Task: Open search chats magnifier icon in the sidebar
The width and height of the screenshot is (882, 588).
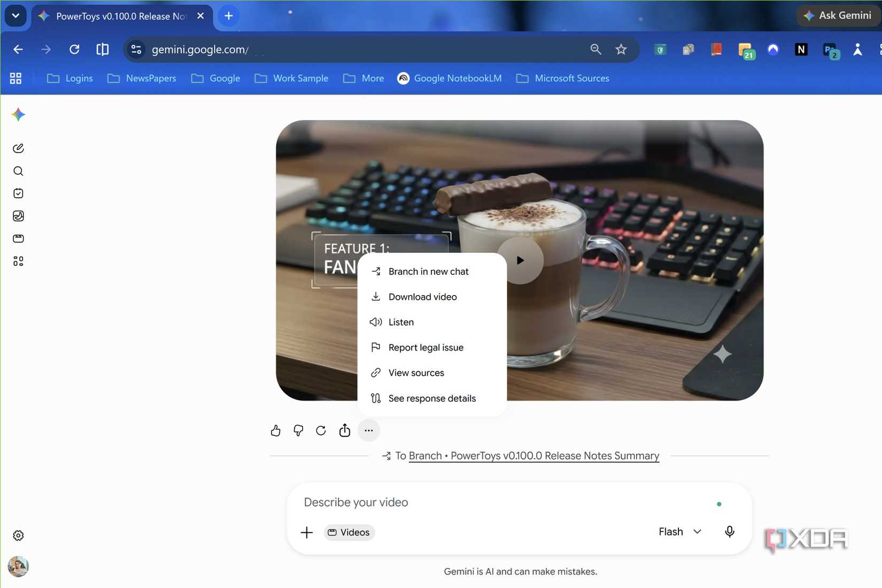Action: (x=18, y=171)
